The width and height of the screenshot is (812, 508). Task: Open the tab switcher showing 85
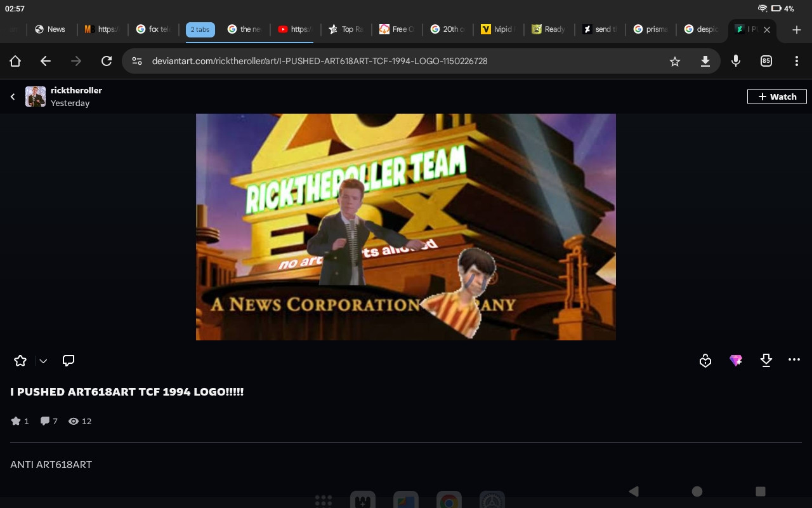point(766,61)
